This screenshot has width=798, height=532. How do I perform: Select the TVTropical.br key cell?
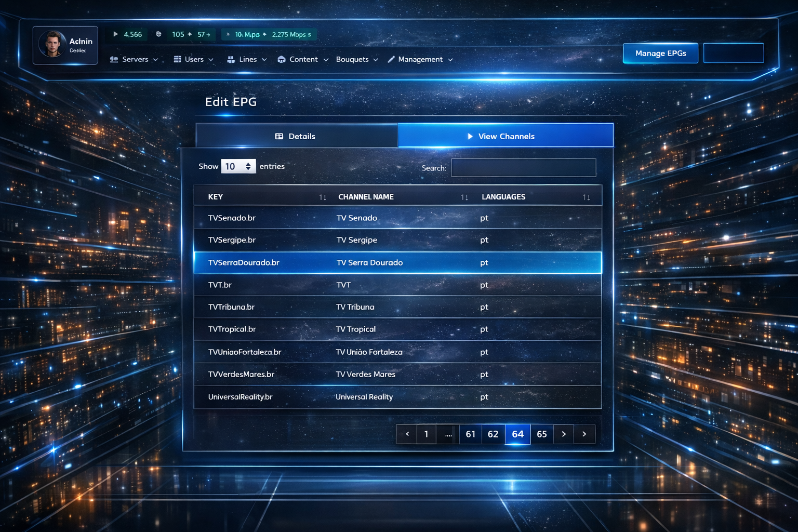click(x=232, y=329)
